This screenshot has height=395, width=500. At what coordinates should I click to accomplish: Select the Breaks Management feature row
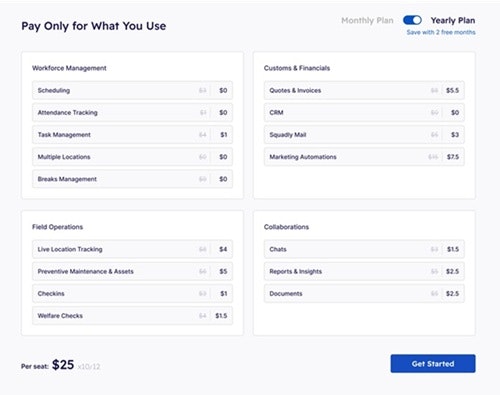point(132,179)
